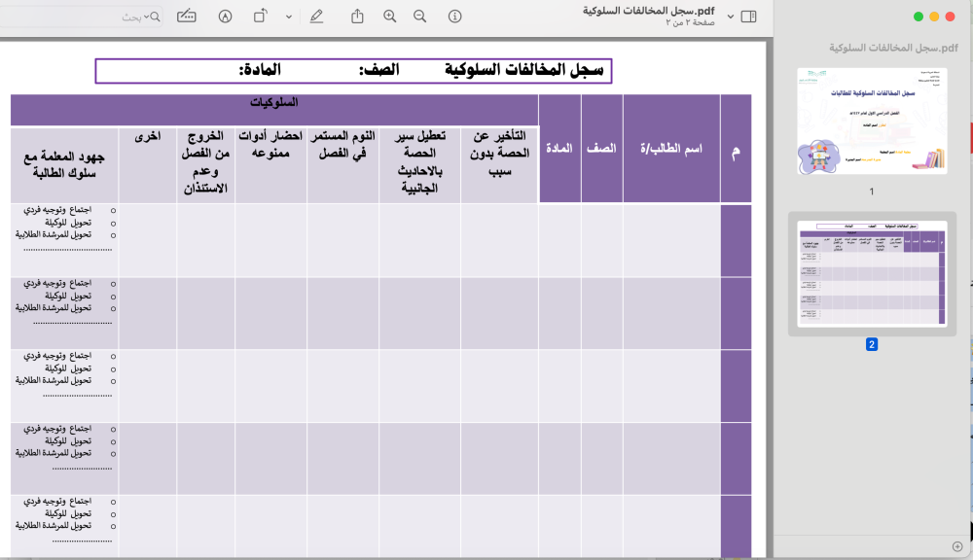The image size is (973, 560).
Task: Click the sidebar PDF file name header
Action: pyautogui.click(x=893, y=48)
